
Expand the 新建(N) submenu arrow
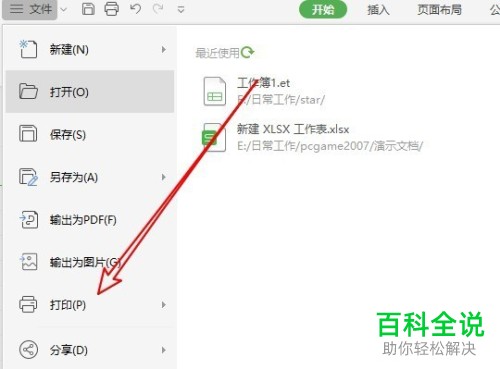(x=163, y=50)
